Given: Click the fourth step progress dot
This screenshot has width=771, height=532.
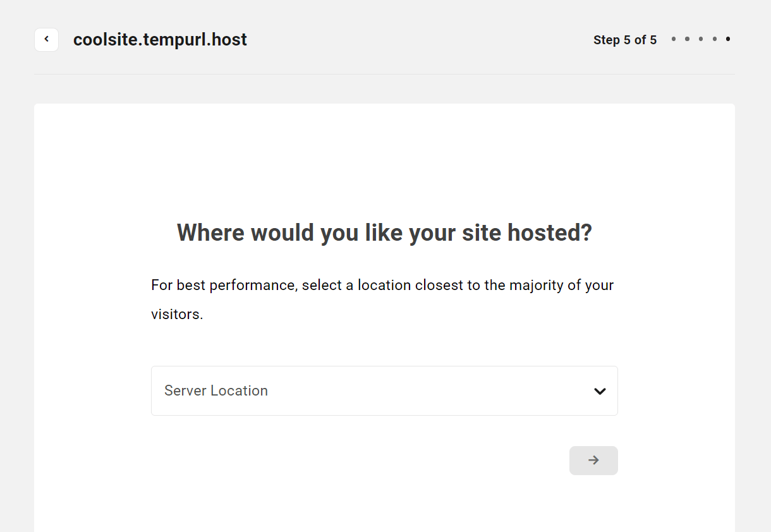Looking at the screenshot, I should [714, 39].
